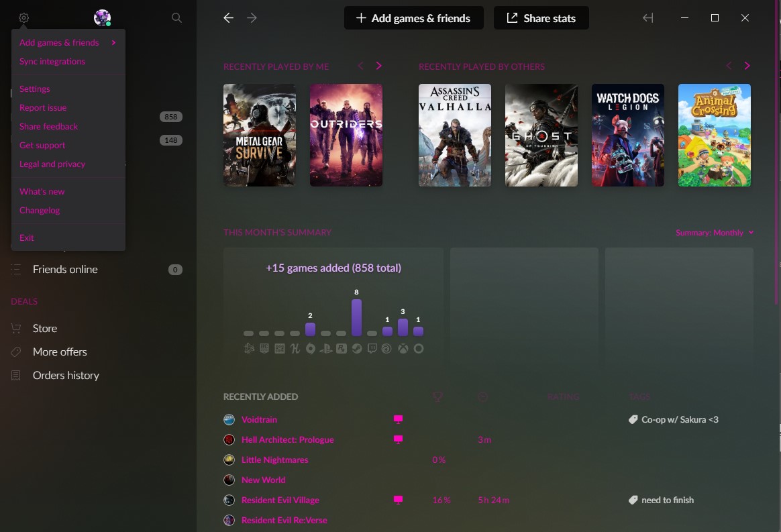Image resolution: width=781 pixels, height=532 pixels.
Task: Click the Add games & friends top button
Action: pos(413,18)
